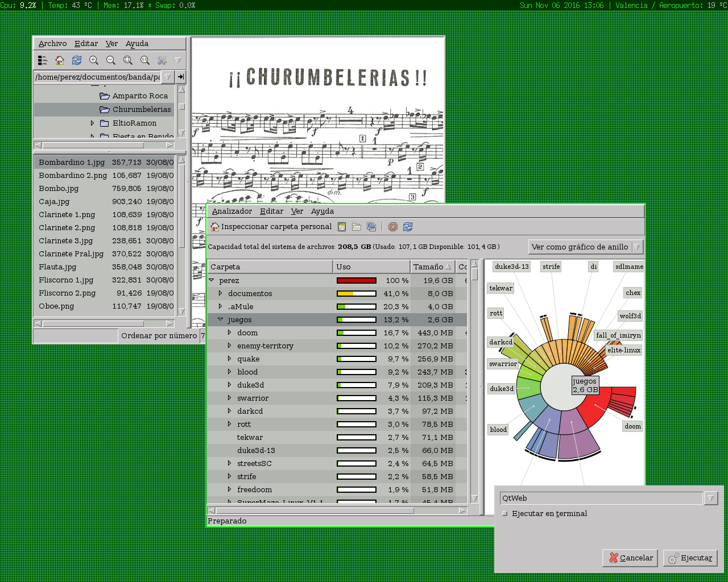728x582 pixels.
Task: Expand the streetsSC folder row
Action: coord(230,463)
